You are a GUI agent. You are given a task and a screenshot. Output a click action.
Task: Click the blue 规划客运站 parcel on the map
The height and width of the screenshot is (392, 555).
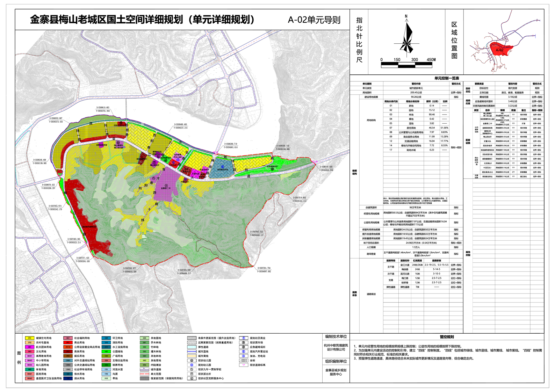coord(222,168)
